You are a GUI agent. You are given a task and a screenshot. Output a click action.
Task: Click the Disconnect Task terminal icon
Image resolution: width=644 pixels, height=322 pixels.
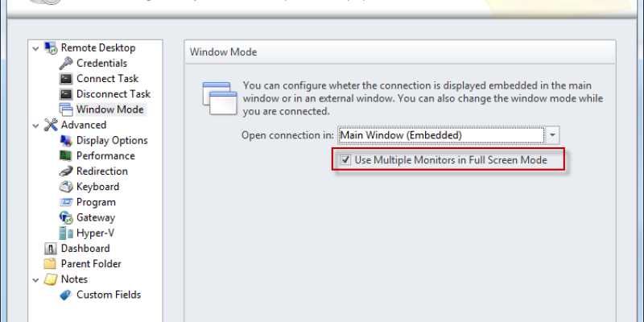(x=66, y=94)
